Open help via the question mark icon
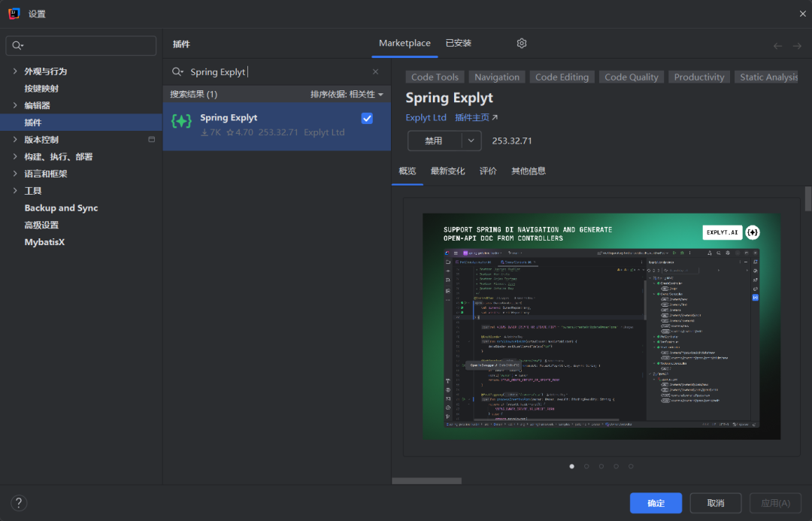812x521 pixels. pos(19,502)
